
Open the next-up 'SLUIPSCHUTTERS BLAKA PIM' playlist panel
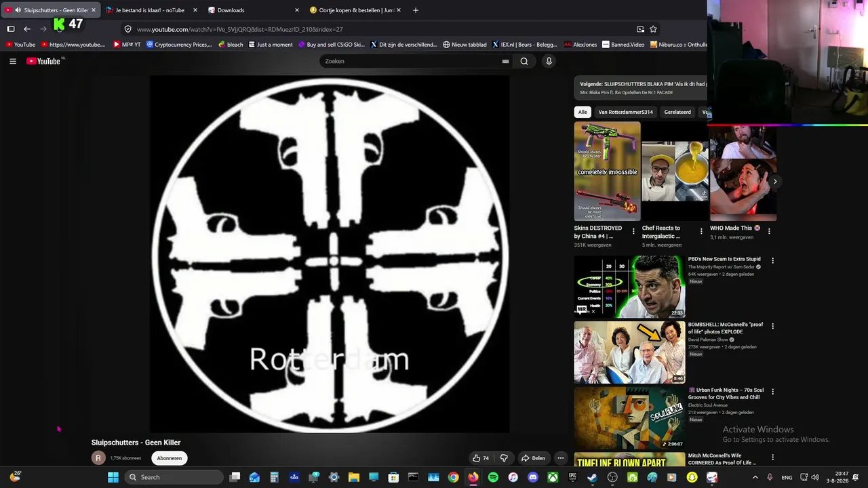coord(641,87)
